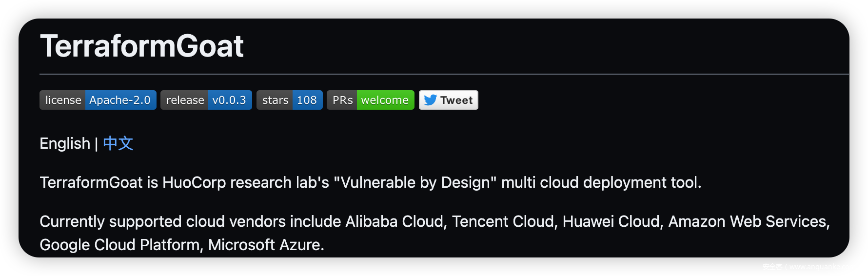Click the Amazon Web Services text

[748, 221]
